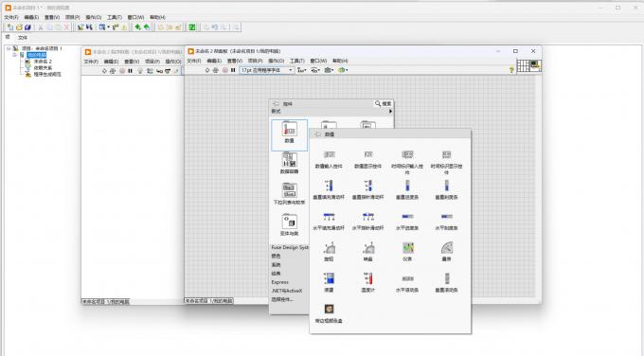
Task: Open the Numeric (数值) palette category
Action: coord(289,135)
